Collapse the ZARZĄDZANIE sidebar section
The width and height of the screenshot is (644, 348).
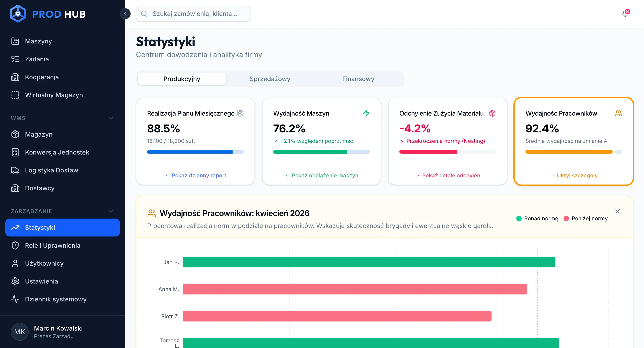click(x=111, y=211)
